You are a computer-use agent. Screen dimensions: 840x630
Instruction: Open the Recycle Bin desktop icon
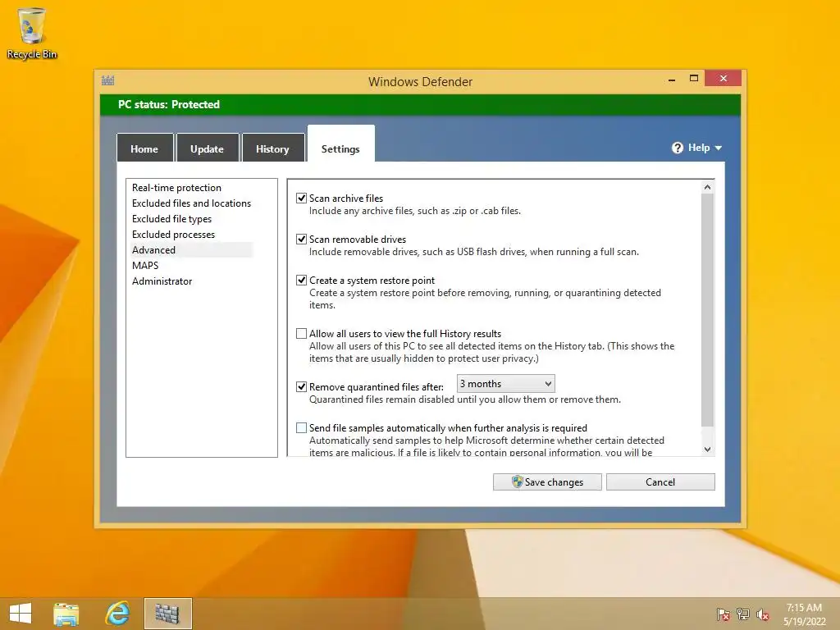point(32,33)
